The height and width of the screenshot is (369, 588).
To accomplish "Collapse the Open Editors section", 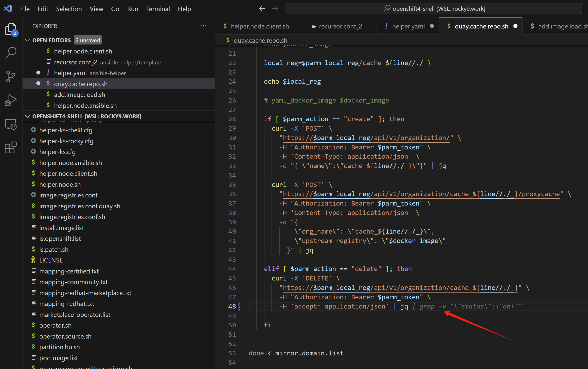I will coord(27,40).
